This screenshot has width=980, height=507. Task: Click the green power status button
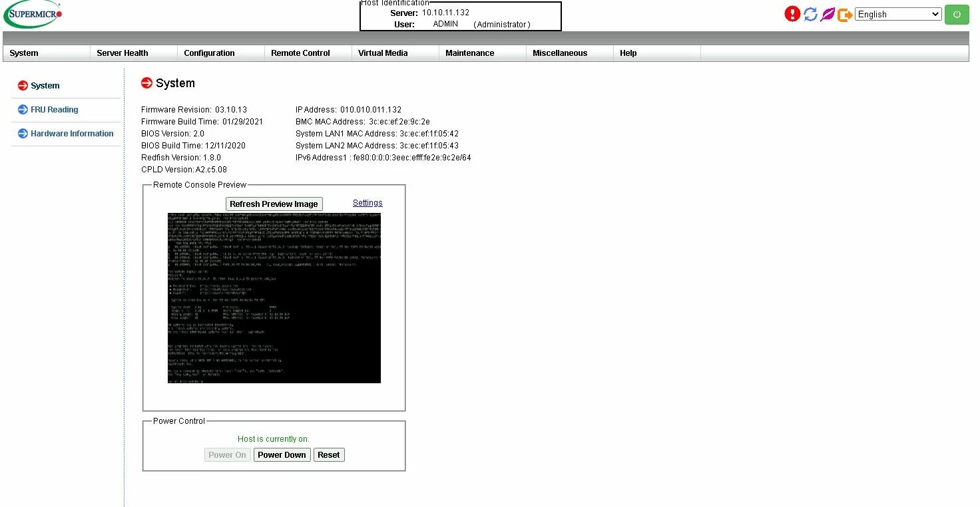coord(957,14)
